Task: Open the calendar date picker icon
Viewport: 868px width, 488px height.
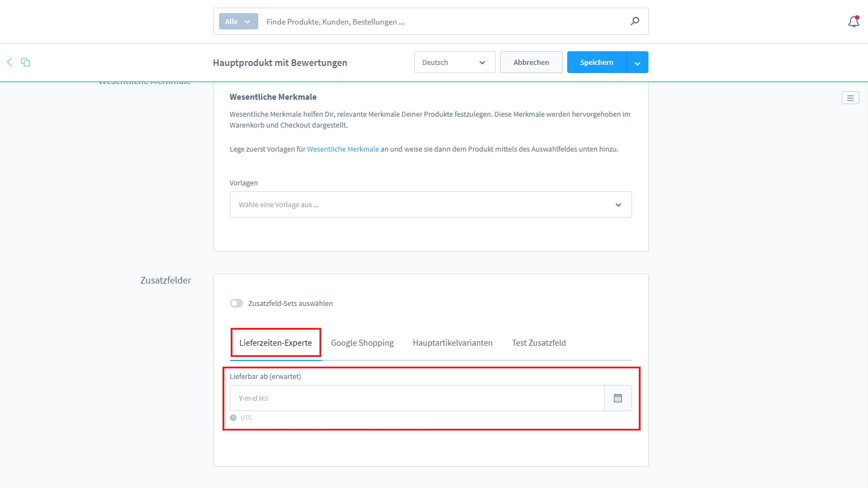Action: coord(618,398)
